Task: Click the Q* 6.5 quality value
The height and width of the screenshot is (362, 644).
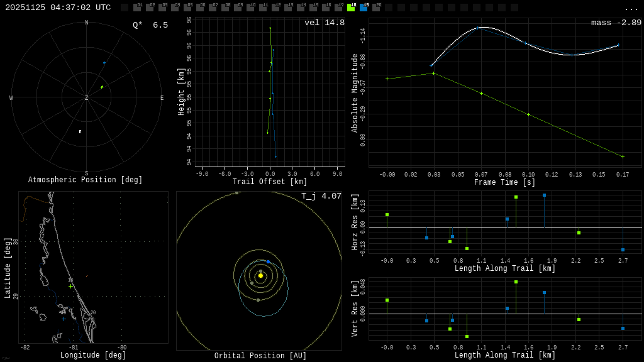Action: pyautogui.click(x=150, y=25)
